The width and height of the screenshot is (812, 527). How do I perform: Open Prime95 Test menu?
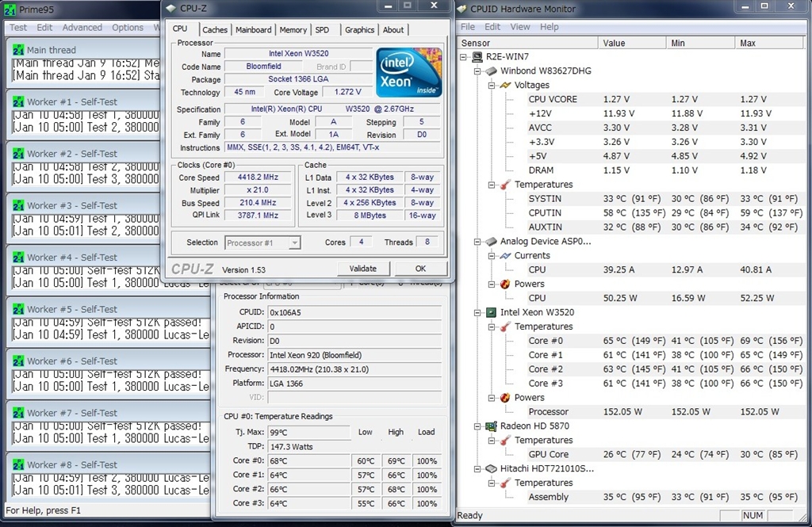click(18, 28)
